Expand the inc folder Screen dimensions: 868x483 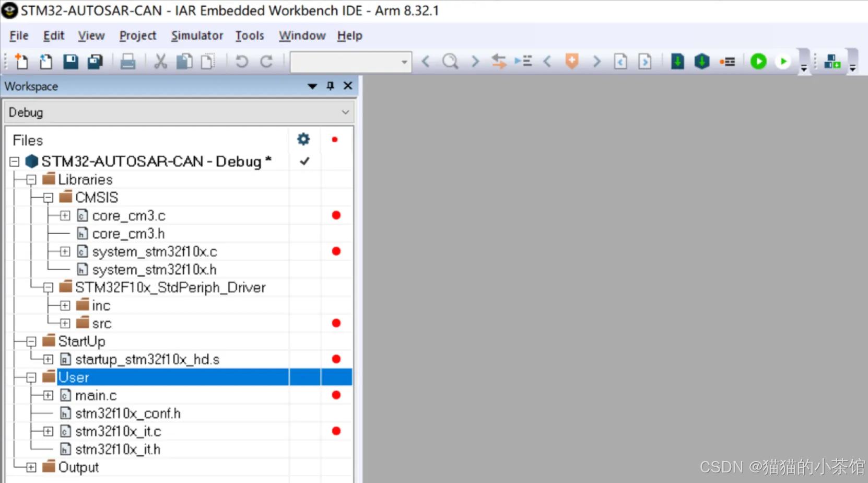65,305
